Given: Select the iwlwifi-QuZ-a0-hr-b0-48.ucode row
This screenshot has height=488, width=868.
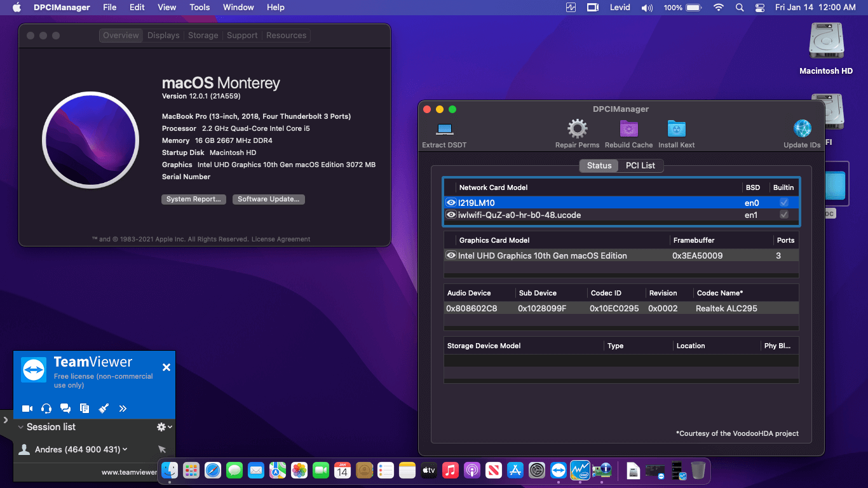Looking at the screenshot, I should 621,215.
